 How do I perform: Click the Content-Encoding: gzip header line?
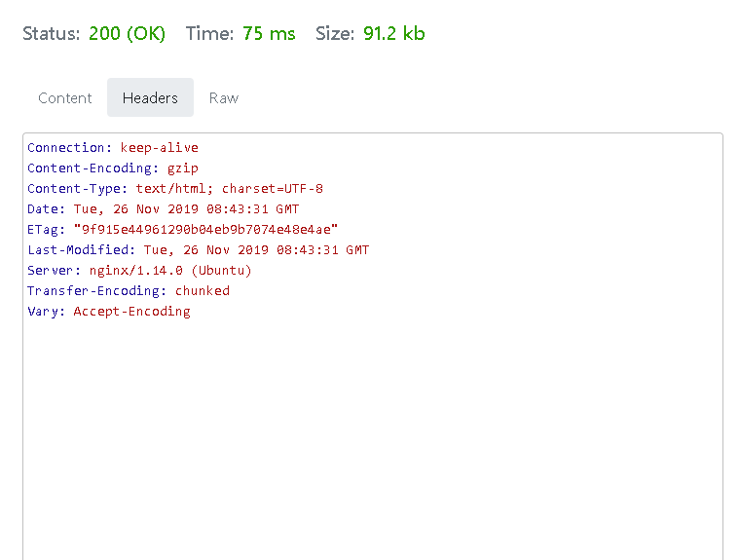click(x=113, y=168)
